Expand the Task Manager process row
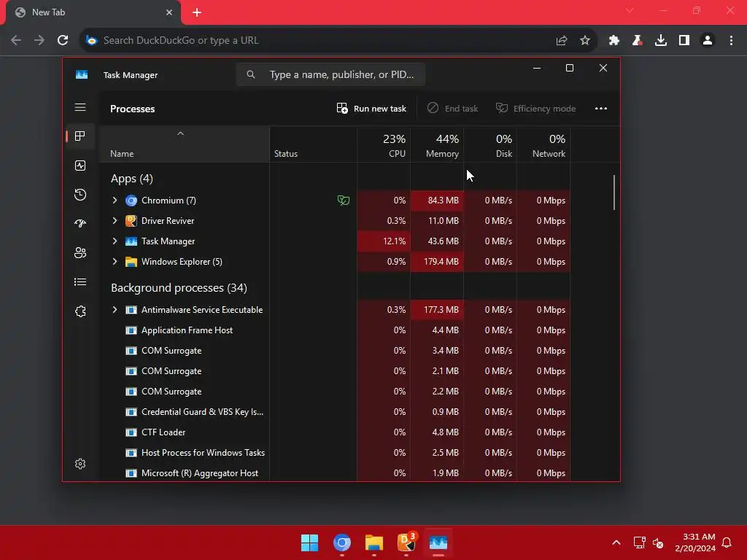This screenshot has height=560, width=747. pos(115,241)
